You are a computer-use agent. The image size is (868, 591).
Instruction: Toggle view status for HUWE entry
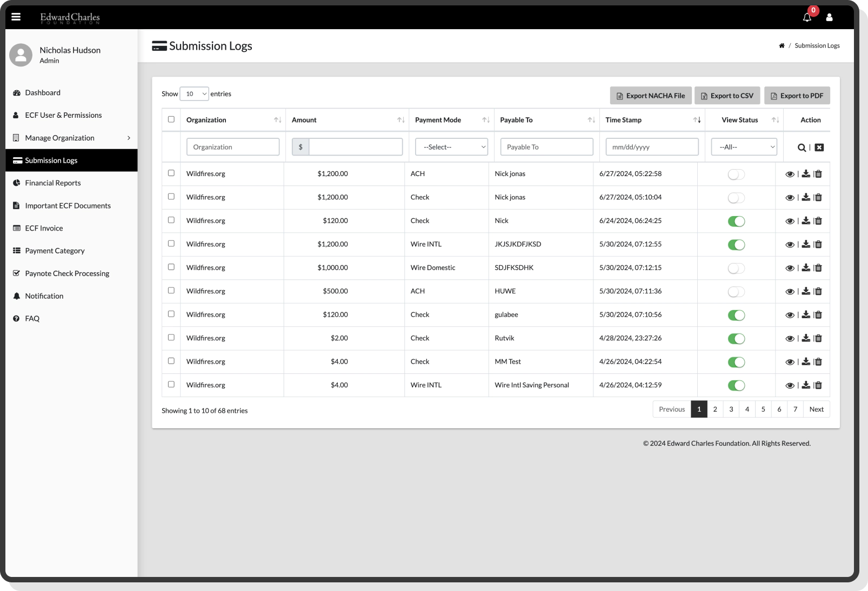tap(736, 292)
